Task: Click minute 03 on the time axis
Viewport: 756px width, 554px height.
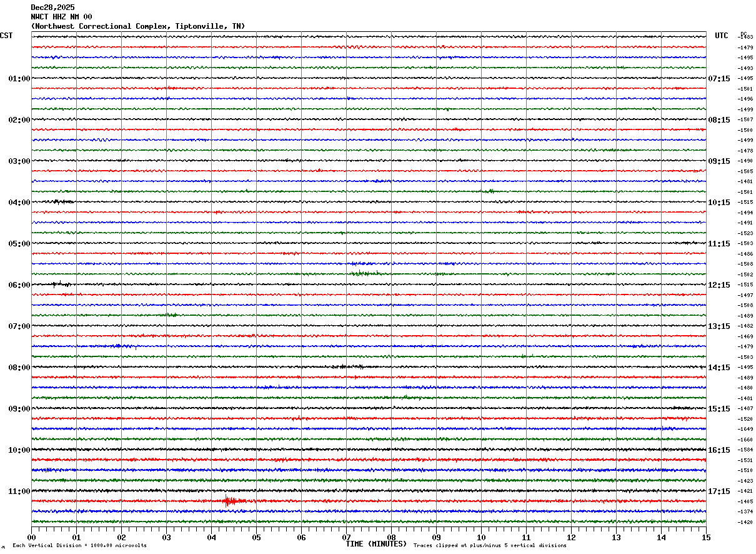Action: (x=167, y=537)
